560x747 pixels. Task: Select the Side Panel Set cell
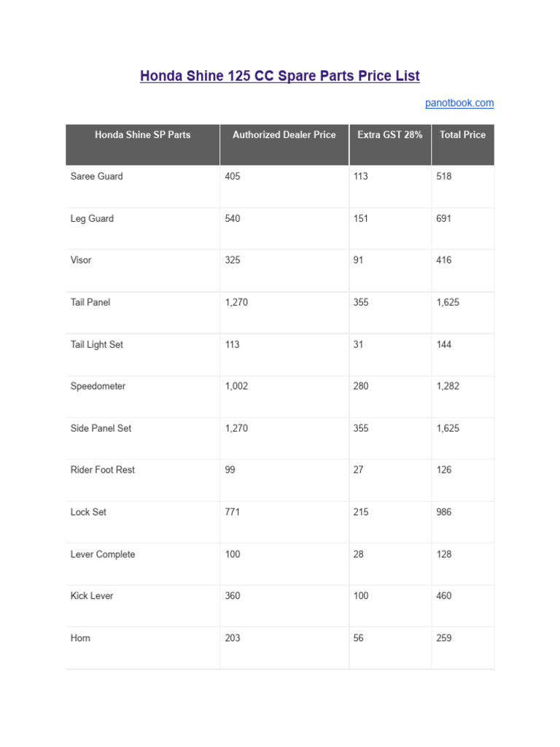101,428
